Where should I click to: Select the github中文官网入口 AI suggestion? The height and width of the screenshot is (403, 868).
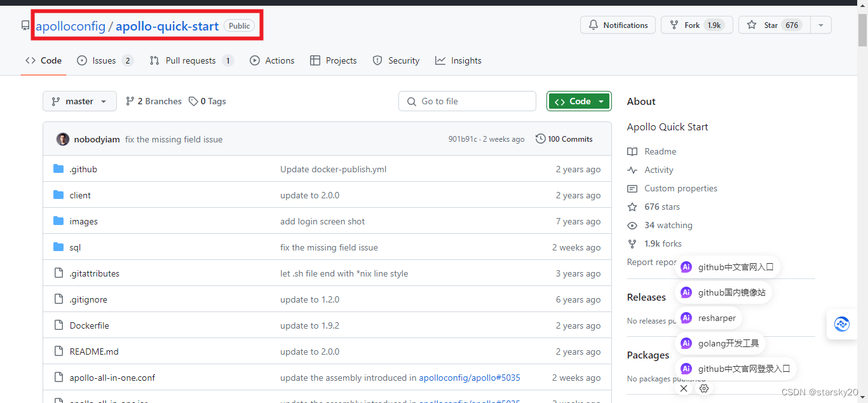[728, 267]
